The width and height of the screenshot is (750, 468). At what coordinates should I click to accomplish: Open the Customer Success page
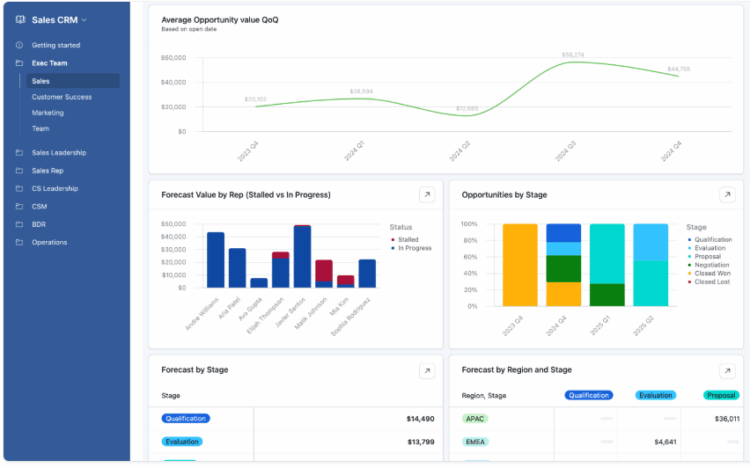(x=61, y=97)
